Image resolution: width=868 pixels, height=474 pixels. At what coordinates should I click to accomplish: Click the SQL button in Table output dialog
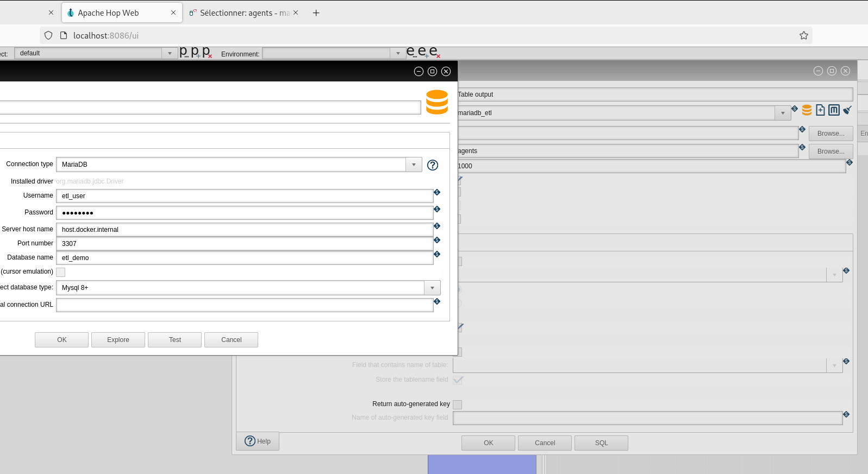click(x=601, y=443)
